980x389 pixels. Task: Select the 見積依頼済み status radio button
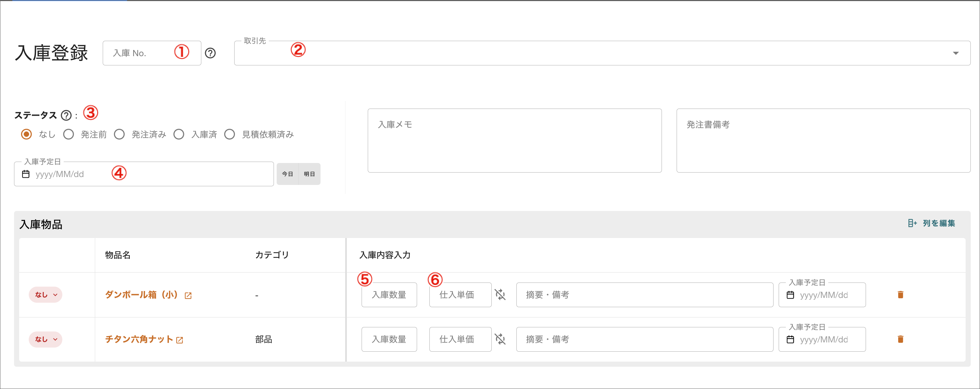coord(229,134)
